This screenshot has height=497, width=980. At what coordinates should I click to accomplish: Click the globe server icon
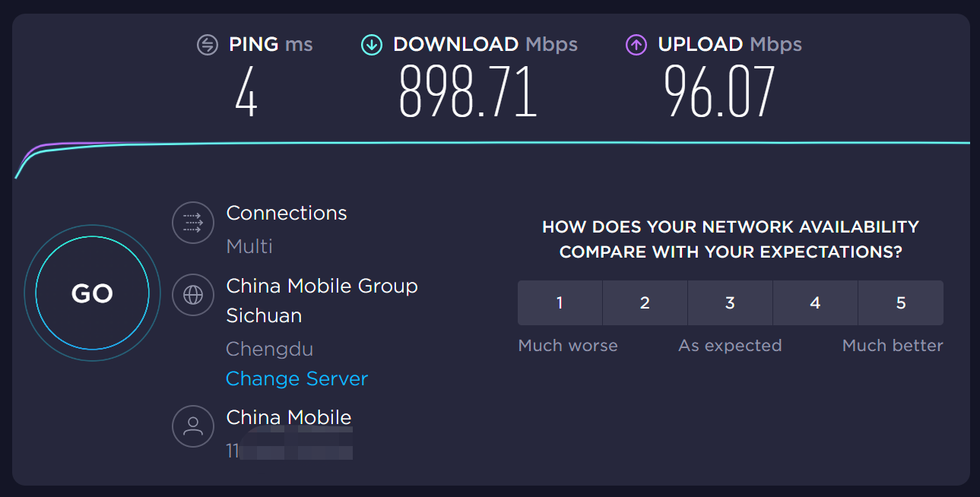193,295
